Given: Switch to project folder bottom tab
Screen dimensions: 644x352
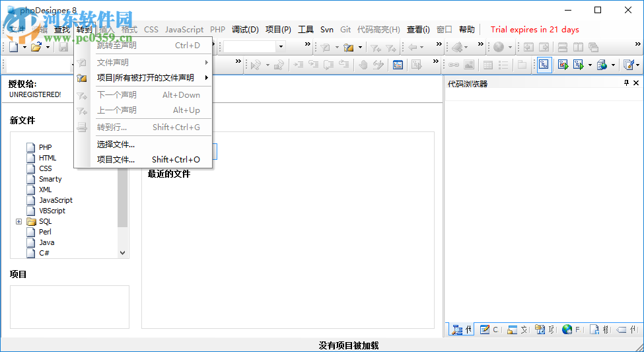Looking at the screenshot, I should click(545, 330).
